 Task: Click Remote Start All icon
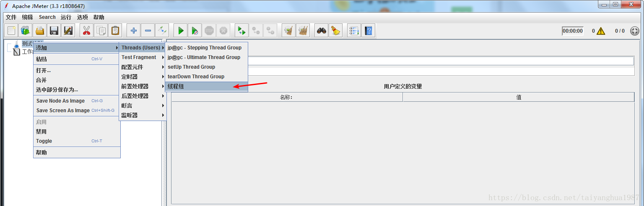point(241,31)
